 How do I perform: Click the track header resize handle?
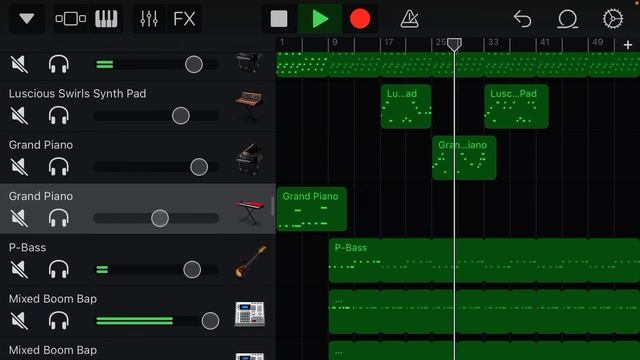(x=272, y=206)
